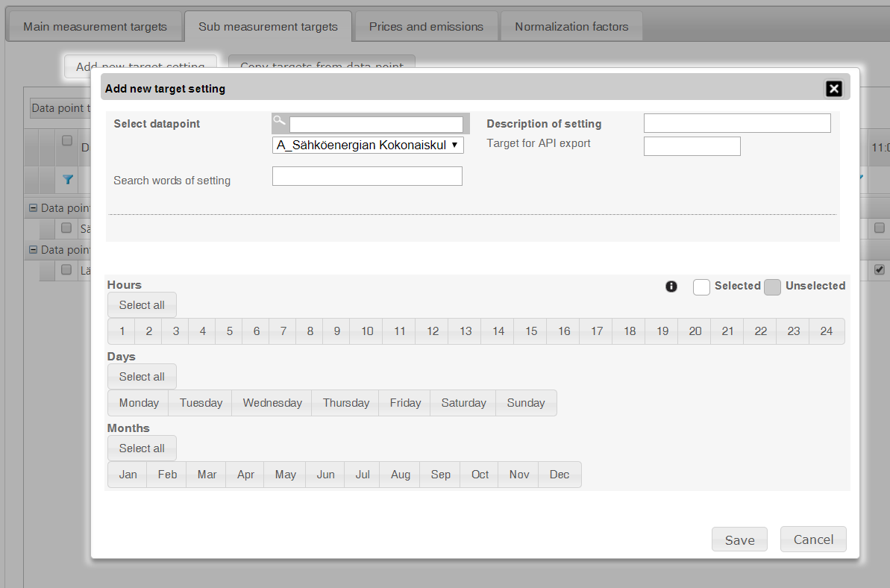890x588 pixels.
Task: Toggle Sunday in Days
Action: 526,403
